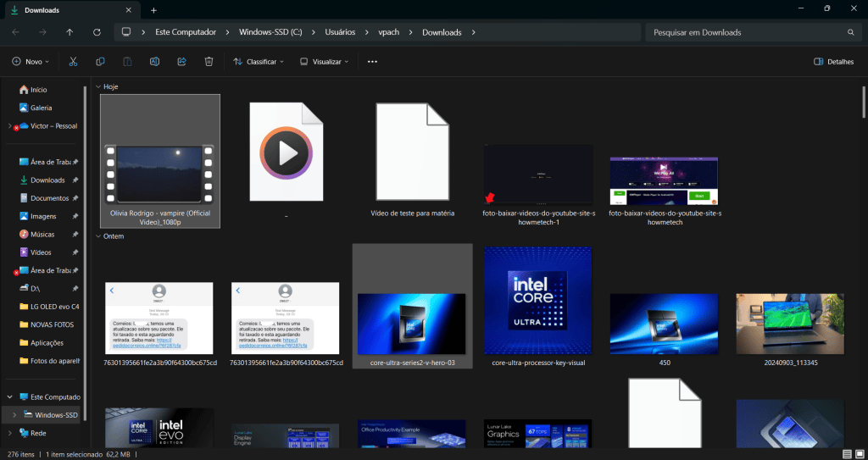Open the three-dot See more menu
The image size is (868, 460).
[373, 62]
